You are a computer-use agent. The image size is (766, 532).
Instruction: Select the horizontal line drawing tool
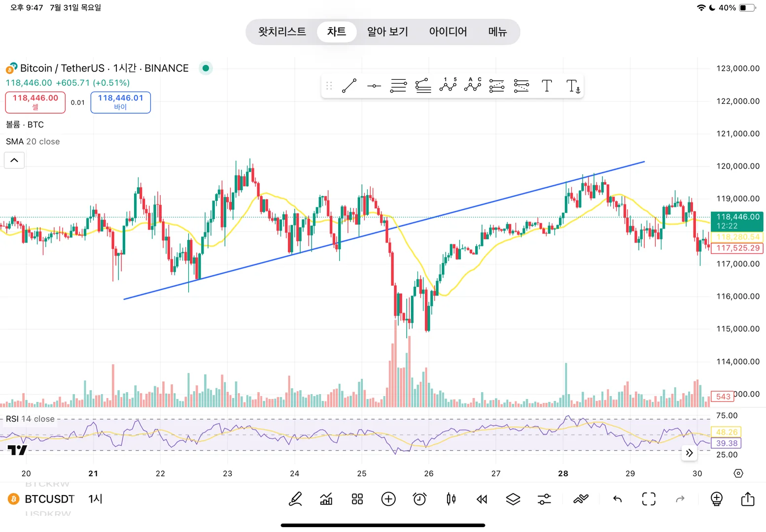point(374,86)
